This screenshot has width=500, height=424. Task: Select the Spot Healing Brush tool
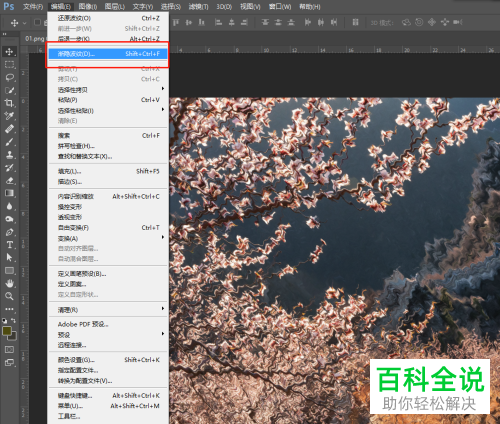(x=9, y=129)
